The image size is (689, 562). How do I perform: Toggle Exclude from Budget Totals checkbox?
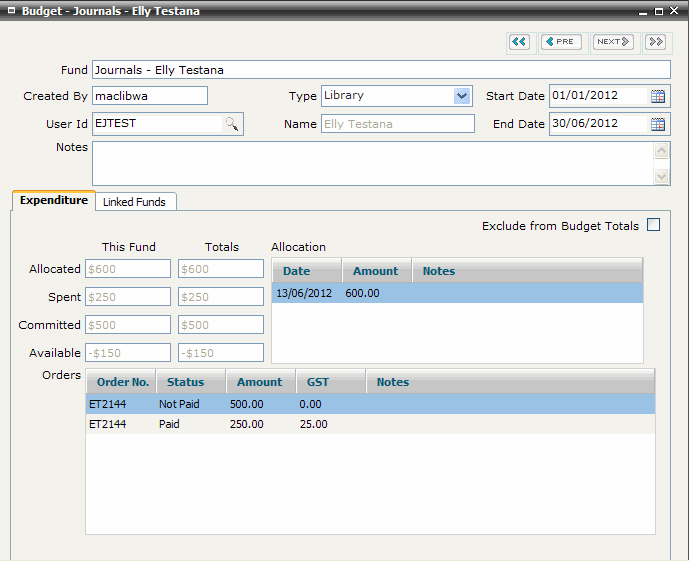654,225
